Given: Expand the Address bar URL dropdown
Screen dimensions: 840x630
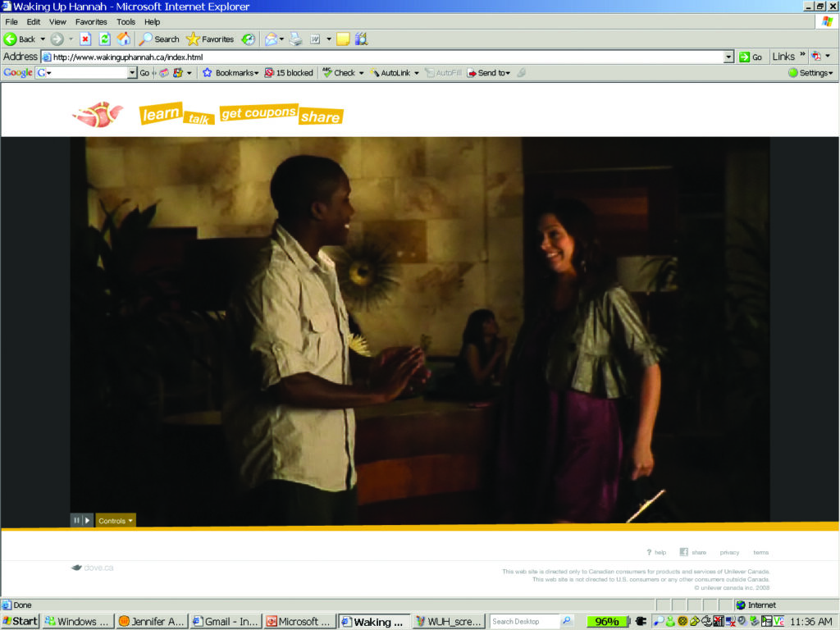Looking at the screenshot, I should [728, 57].
